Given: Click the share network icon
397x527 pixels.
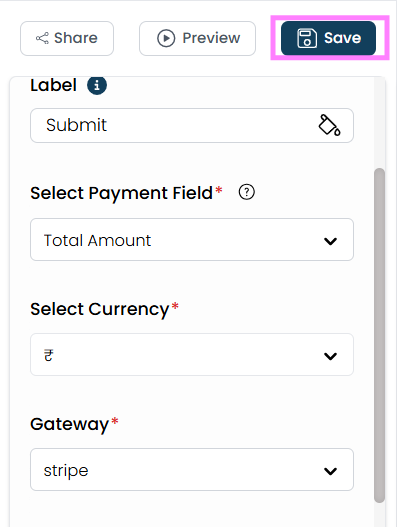Looking at the screenshot, I should [x=42, y=38].
